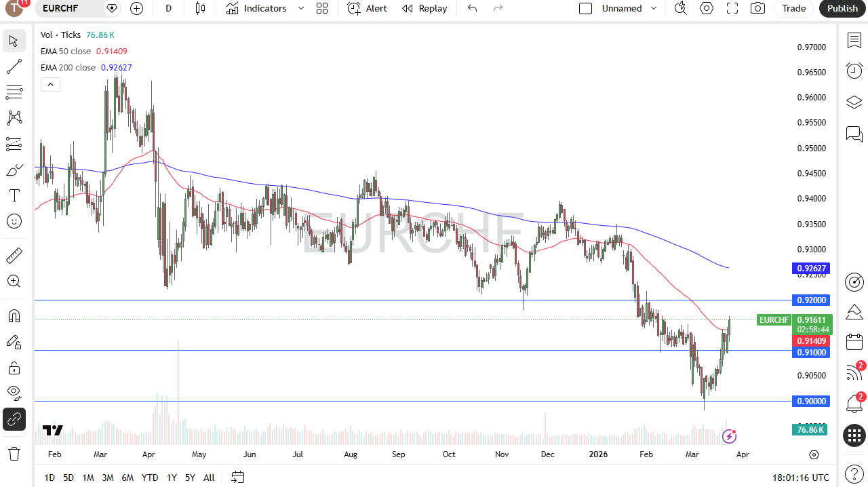Viewport: 868px width, 487px height.
Task: Open the object tree layers panel
Action: [854, 102]
